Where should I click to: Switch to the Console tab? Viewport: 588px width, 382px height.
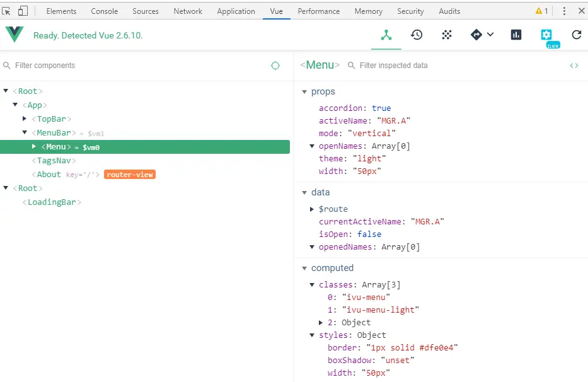tap(104, 11)
